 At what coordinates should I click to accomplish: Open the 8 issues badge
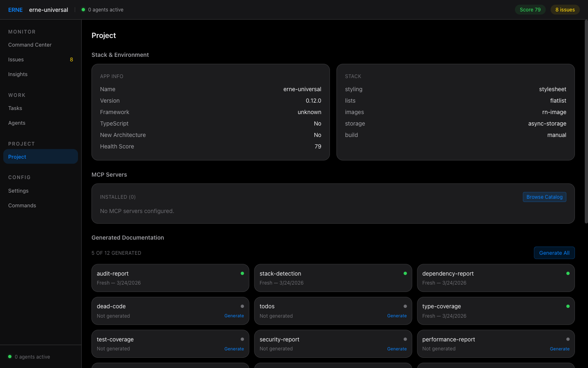[565, 10]
